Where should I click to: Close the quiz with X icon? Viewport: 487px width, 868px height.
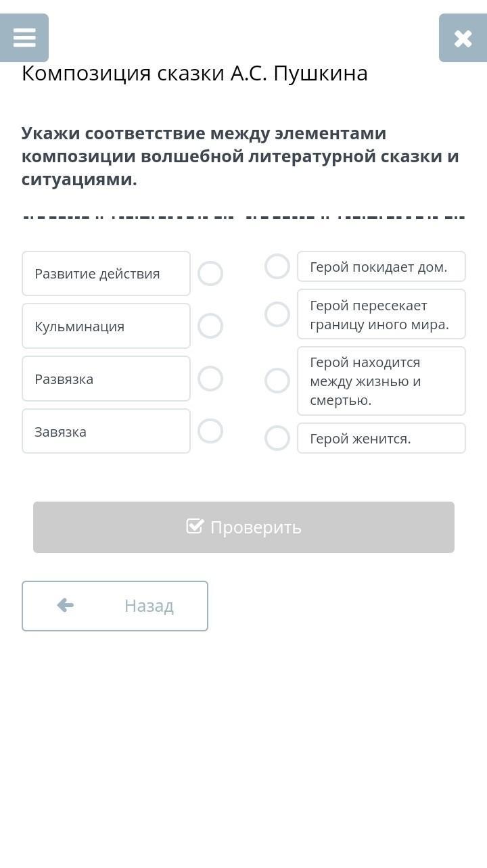(463, 38)
